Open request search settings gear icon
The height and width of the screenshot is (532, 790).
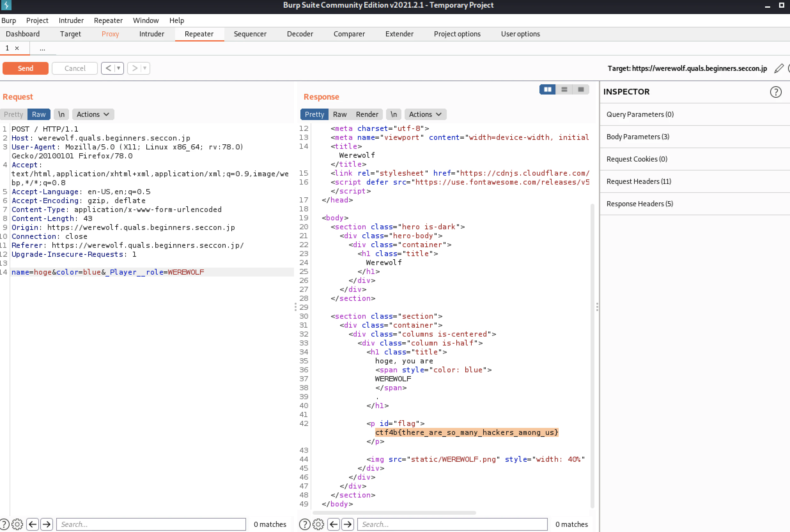click(x=17, y=524)
